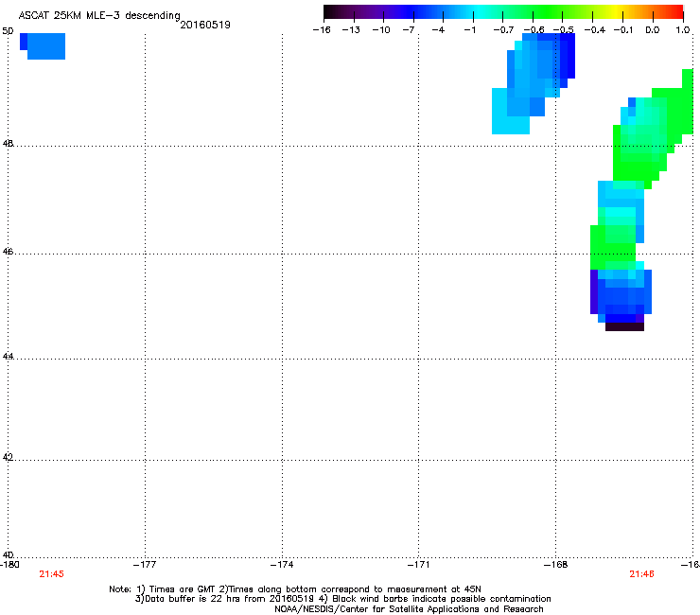
Task: Click the 'NOAA/NESDIS/Center for Satellite Applications and Research' credit
Action: tap(409, 609)
